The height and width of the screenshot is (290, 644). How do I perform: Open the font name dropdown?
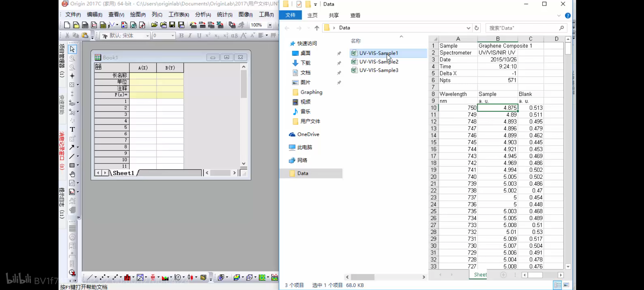pos(147,36)
